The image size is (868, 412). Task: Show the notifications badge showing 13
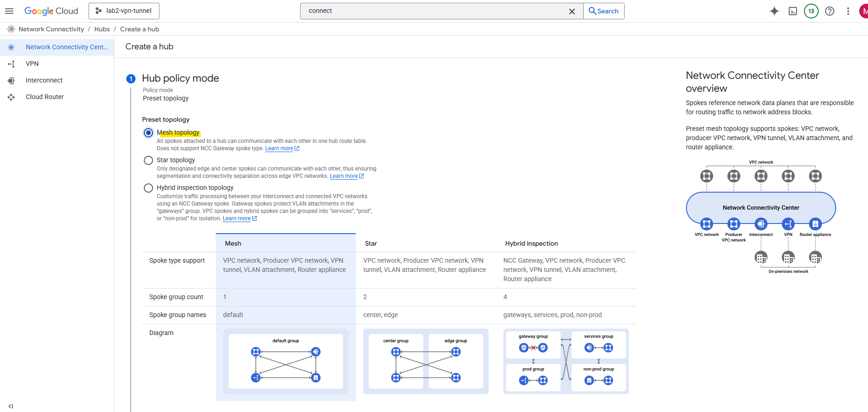click(x=811, y=11)
